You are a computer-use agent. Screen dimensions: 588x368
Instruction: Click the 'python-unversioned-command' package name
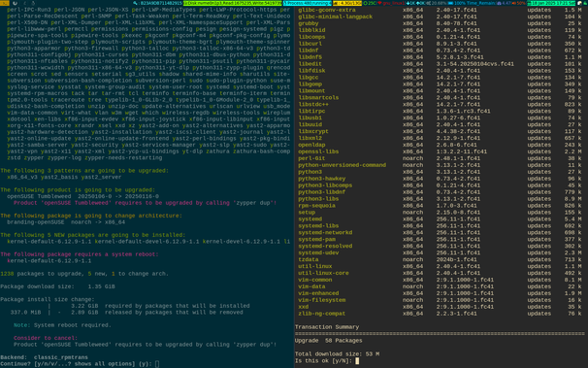[342, 165]
